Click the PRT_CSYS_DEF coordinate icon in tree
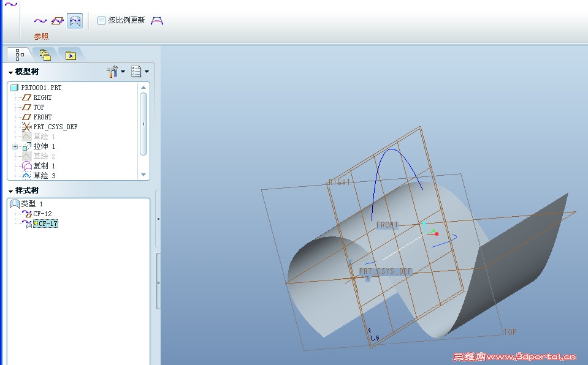Viewport: 588px width, 365px height. pos(26,127)
